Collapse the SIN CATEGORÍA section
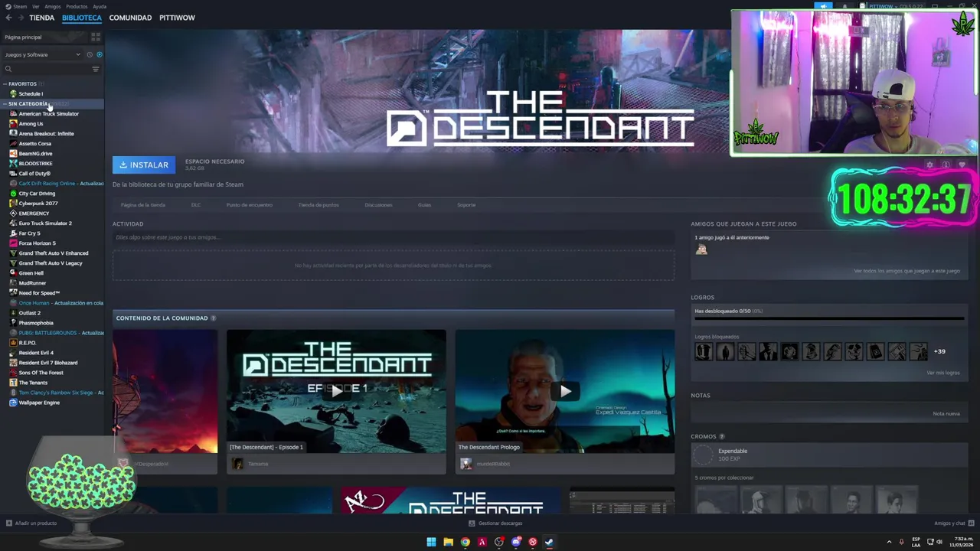The image size is (980, 551). [28, 103]
